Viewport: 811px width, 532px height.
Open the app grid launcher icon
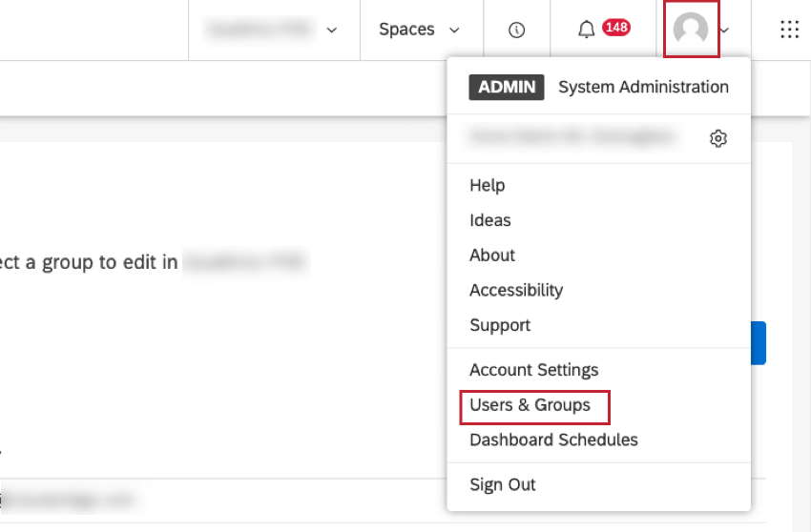coord(789,30)
